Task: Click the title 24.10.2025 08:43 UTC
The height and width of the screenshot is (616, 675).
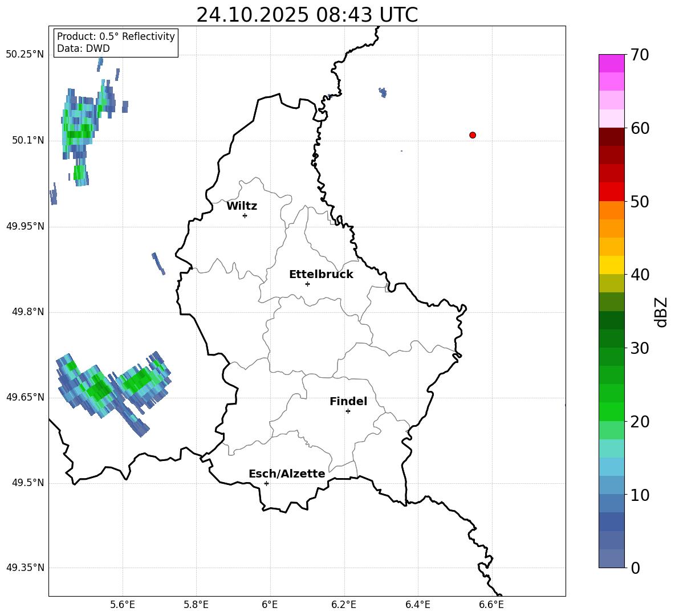Action: coord(307,15)
